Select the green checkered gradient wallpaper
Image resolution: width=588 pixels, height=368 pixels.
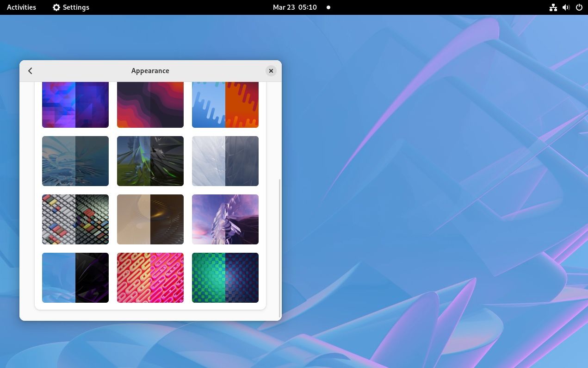[x=225, y=277]
